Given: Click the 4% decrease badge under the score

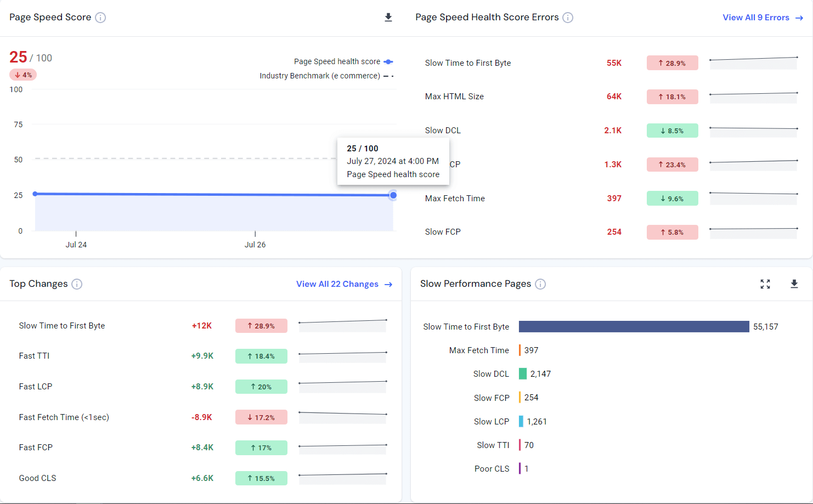Looking at the screenshot, I should 22,74.
